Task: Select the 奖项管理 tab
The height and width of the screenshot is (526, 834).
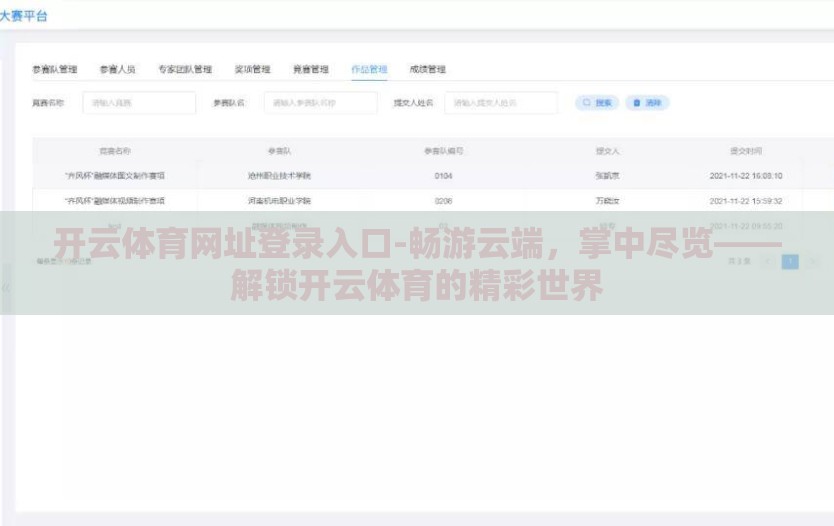Action: 253,69
